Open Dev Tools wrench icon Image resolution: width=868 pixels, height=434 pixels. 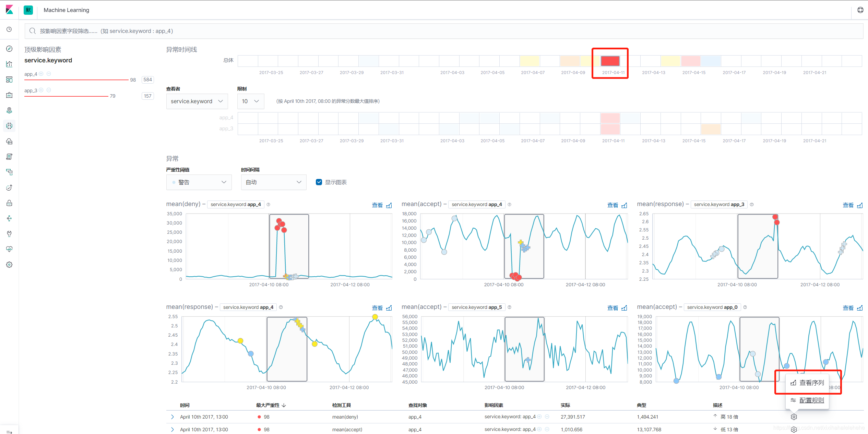tap(9, 234)
